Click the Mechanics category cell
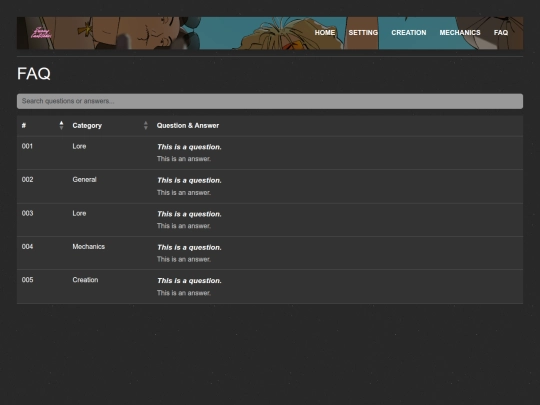The height and width of the screenshot is (405, 540). (x=89, y=247)
